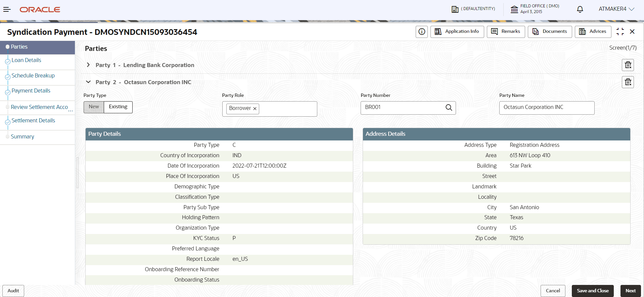Open the notifications bell
This screenshot has width=644, height=297.
click(580, 9)
